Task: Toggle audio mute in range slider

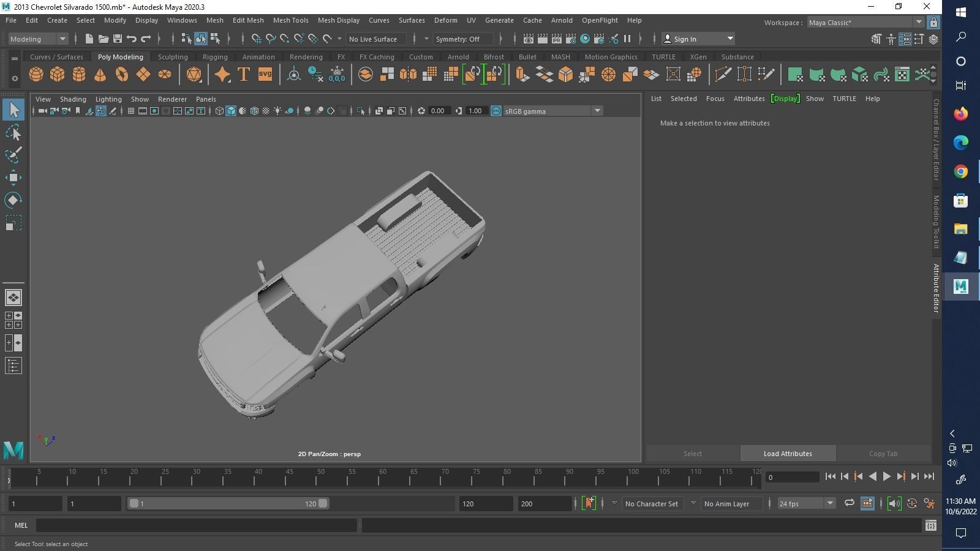Action: click(x=894, y=503)
